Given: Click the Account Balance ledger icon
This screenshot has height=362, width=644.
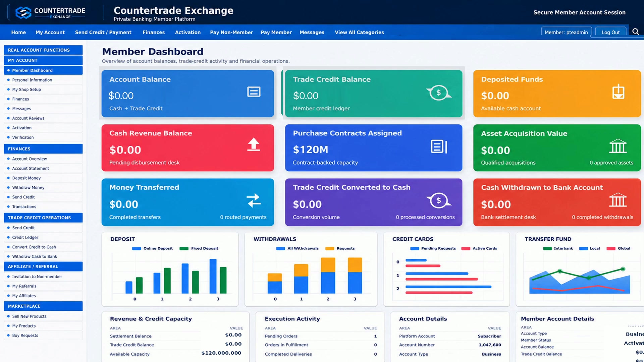Looking at the screenshot, I should point(254,92).
